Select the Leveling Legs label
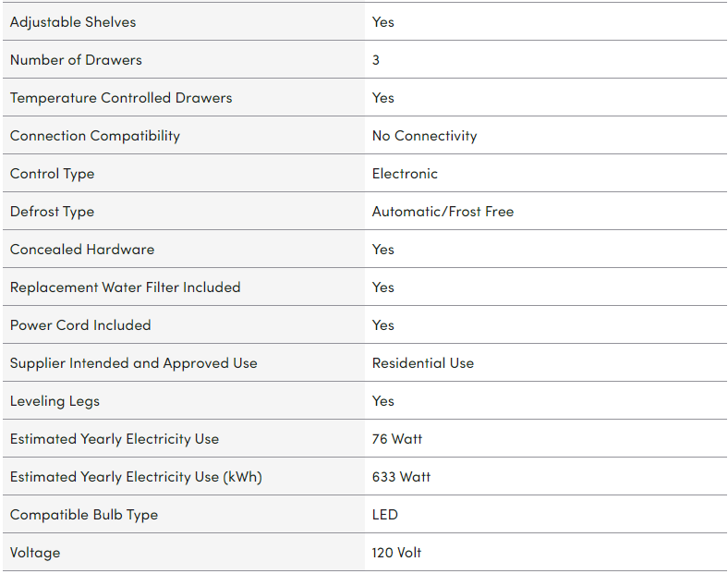728x574 pixels. pos(55,400)
